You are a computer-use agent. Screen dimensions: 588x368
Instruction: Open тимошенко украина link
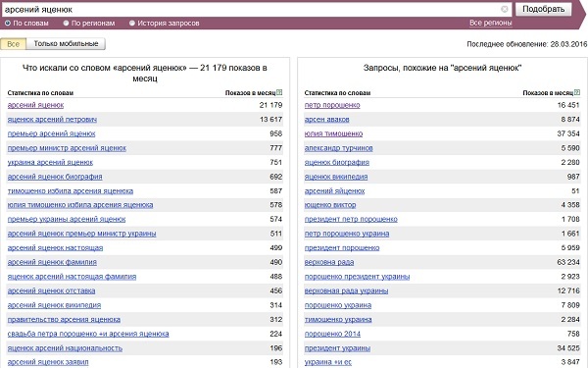[338, 320]
